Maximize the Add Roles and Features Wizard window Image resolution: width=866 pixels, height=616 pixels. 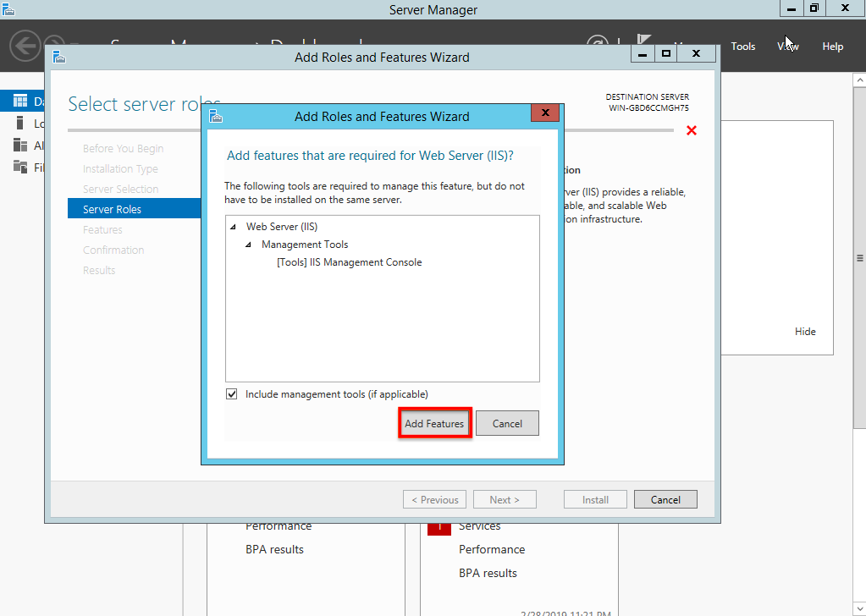click(x=666, y=53)
